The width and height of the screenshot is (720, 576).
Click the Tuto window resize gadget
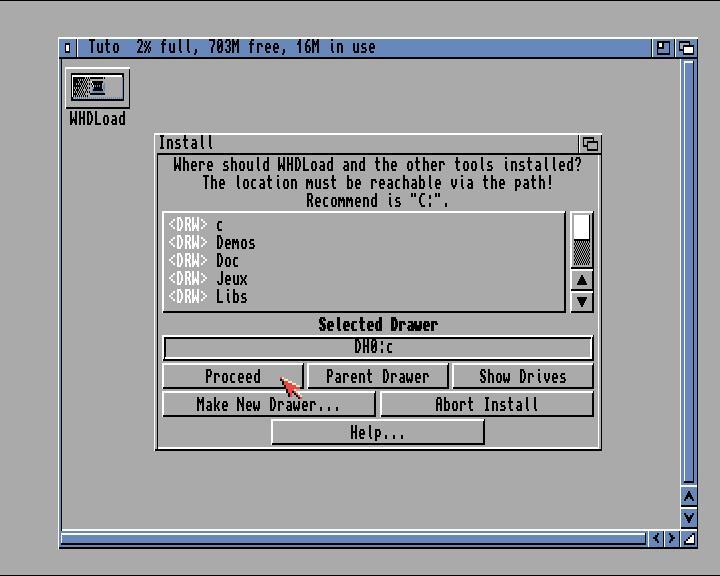(689, 538)
